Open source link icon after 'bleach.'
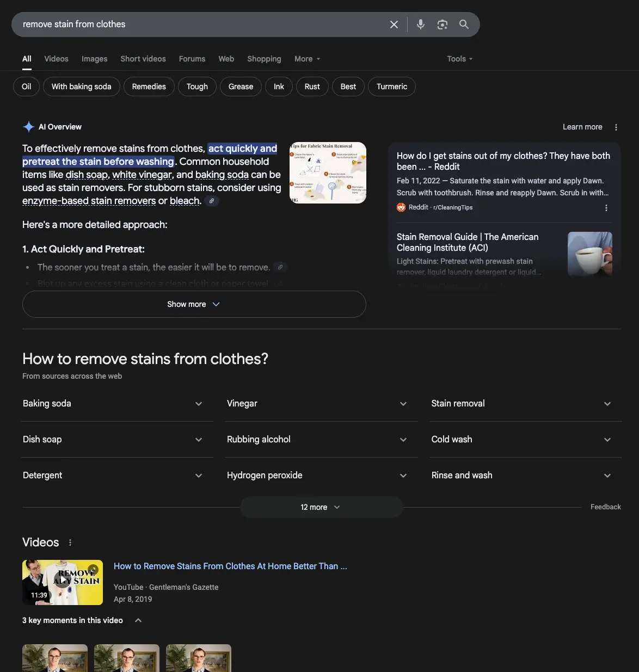This screenshot has width=639, height=672. [x=212, y=201]
